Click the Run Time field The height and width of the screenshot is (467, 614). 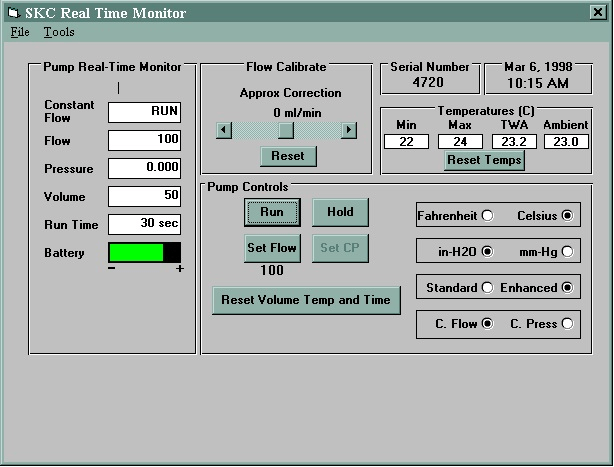pyautogui.click(x=144, y=224)
